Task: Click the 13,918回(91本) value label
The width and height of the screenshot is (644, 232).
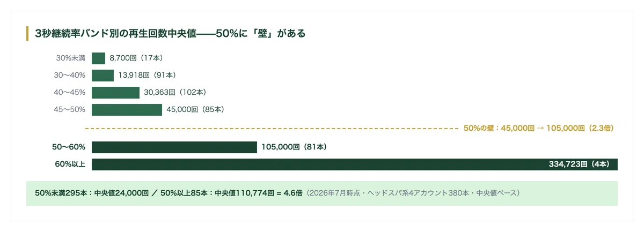Action: point(147,75)
